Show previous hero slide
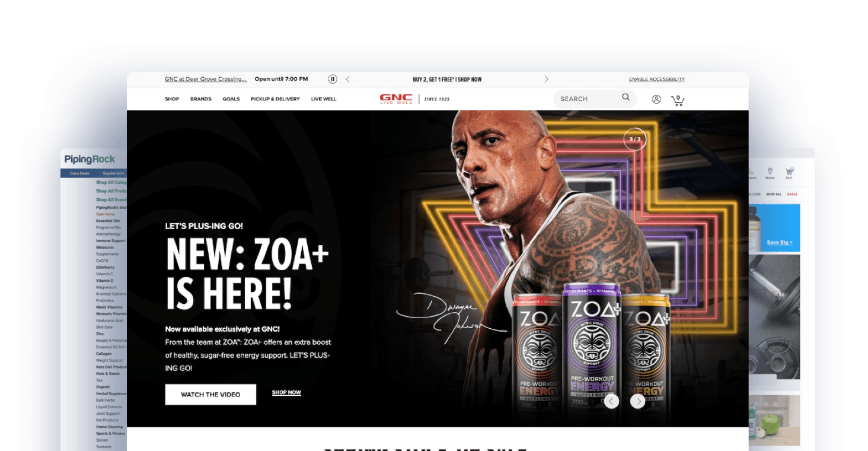Screen dimensions: 868x451 click(x=612, y=401)
